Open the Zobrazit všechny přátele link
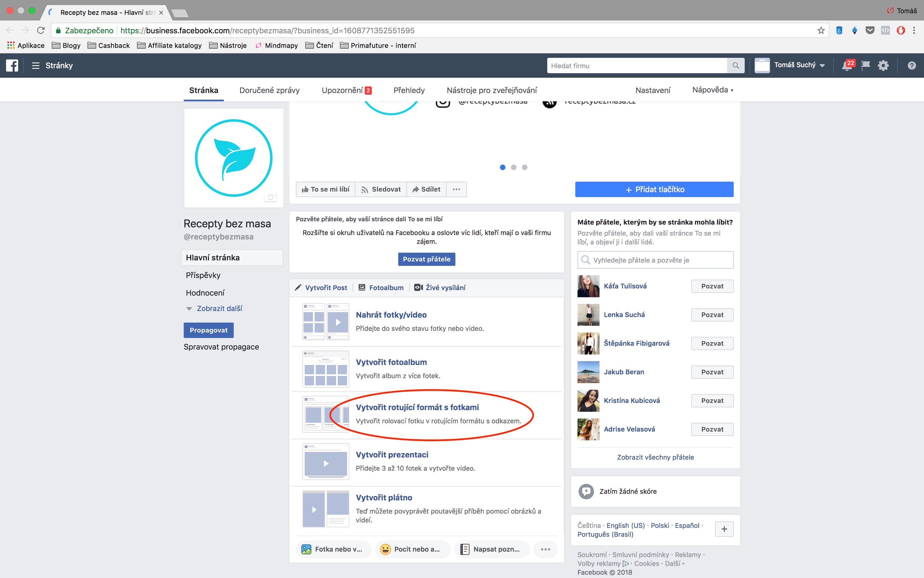This screenshot has height=578, width=924. 655,457
